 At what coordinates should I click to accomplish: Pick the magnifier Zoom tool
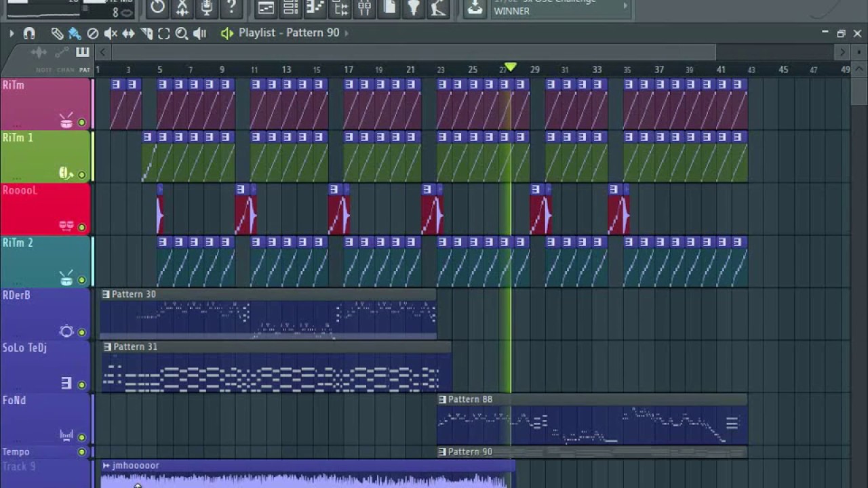(182, 33)
